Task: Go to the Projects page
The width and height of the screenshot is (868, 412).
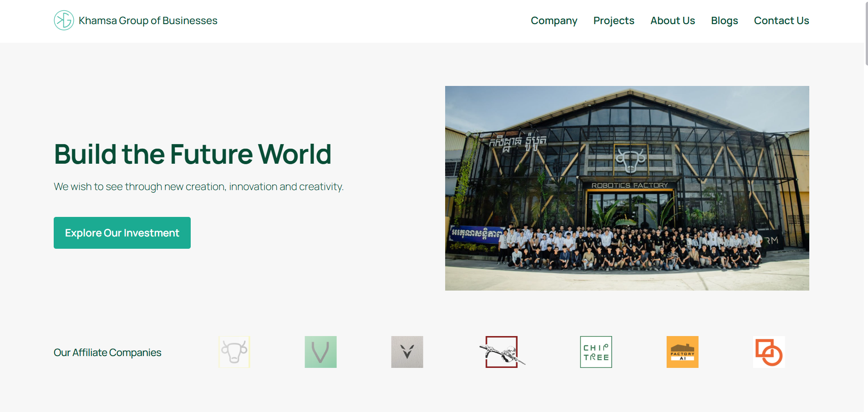Action: (x=614, y=21)
